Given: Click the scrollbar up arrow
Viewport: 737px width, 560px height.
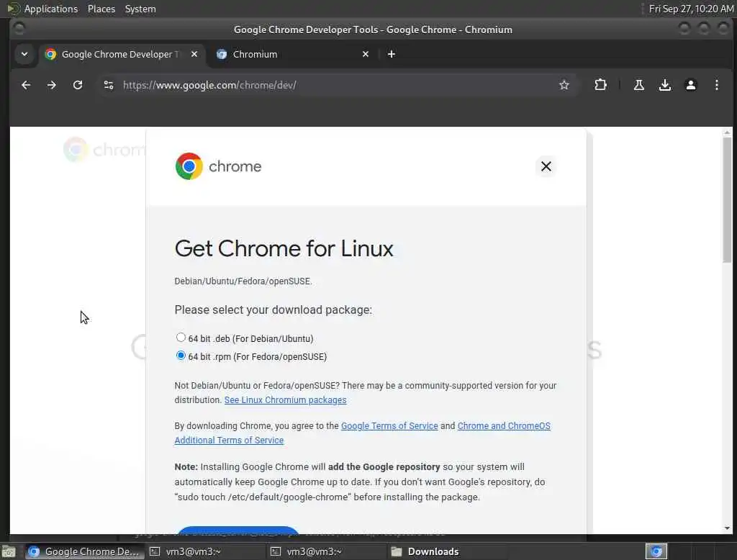Looking at the screenshot, I should (727, 133).
